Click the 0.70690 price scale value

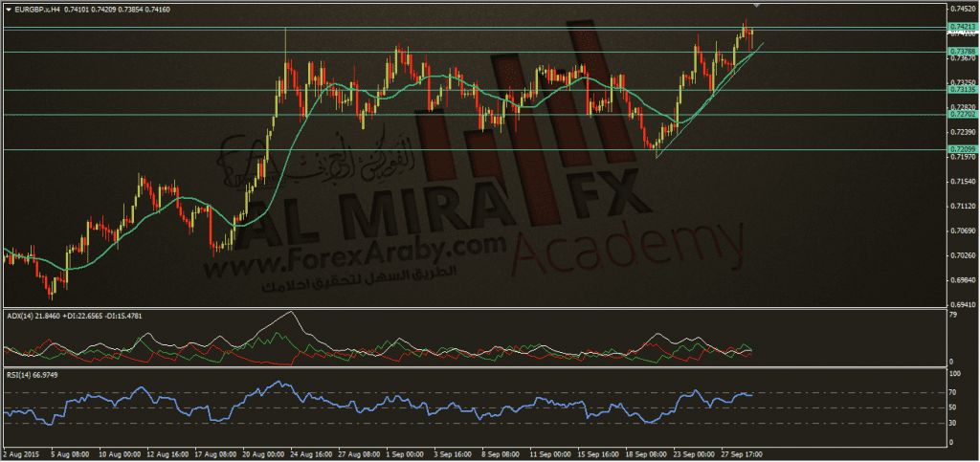point(961,231)
